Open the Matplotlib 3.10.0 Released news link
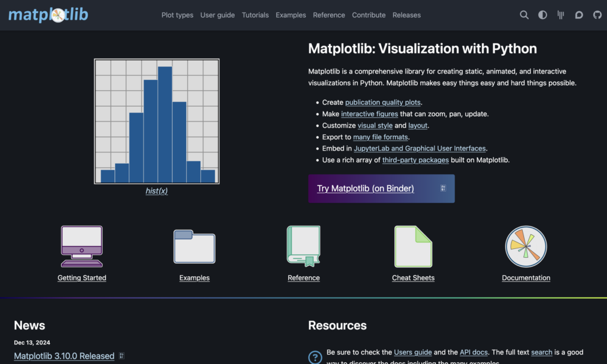 click(64, 356)
